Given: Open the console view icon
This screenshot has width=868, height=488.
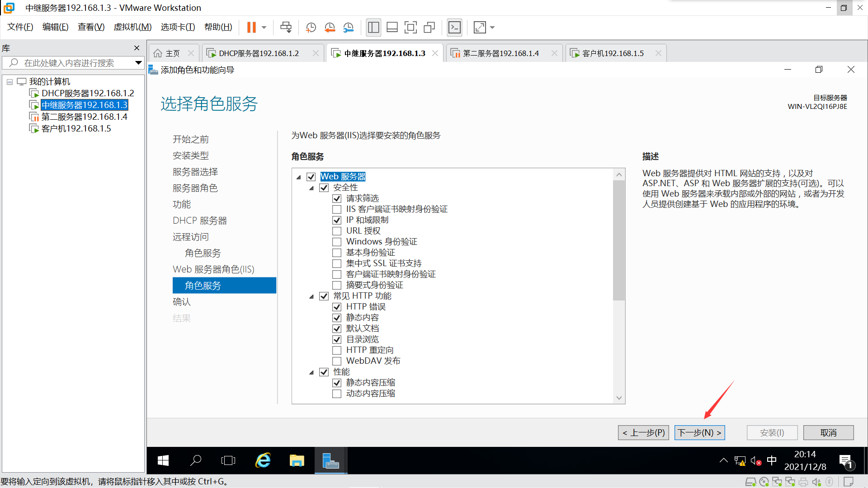Looking at the screenshot, I should click(454, 28).
